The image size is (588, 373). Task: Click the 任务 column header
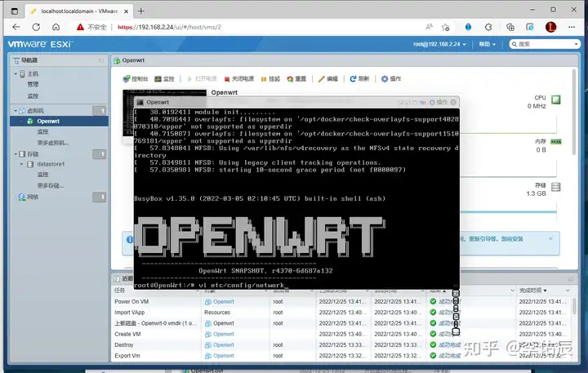tap(119, 291)
